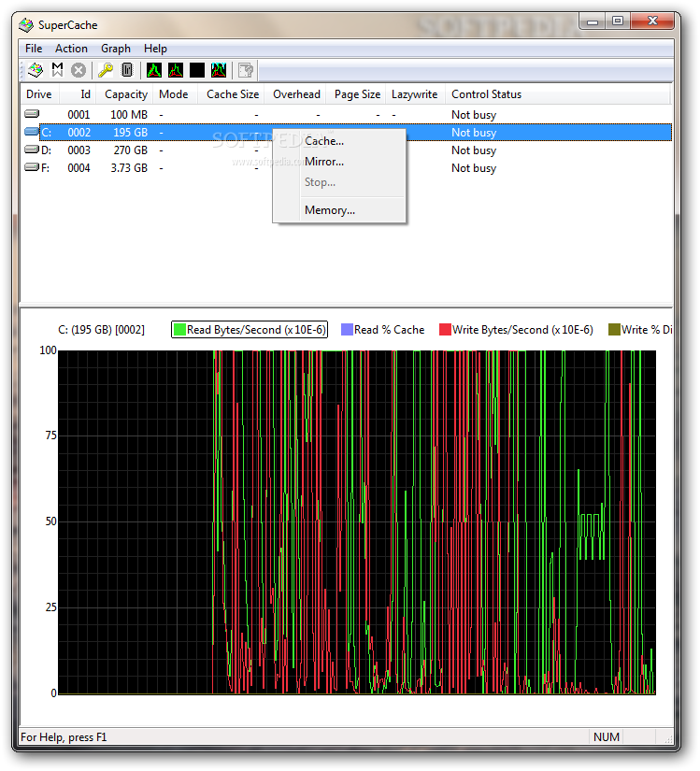This screenshot has width=700, height=771.
Task: Click the graph icon with cyan top
Action: (219, 70)
